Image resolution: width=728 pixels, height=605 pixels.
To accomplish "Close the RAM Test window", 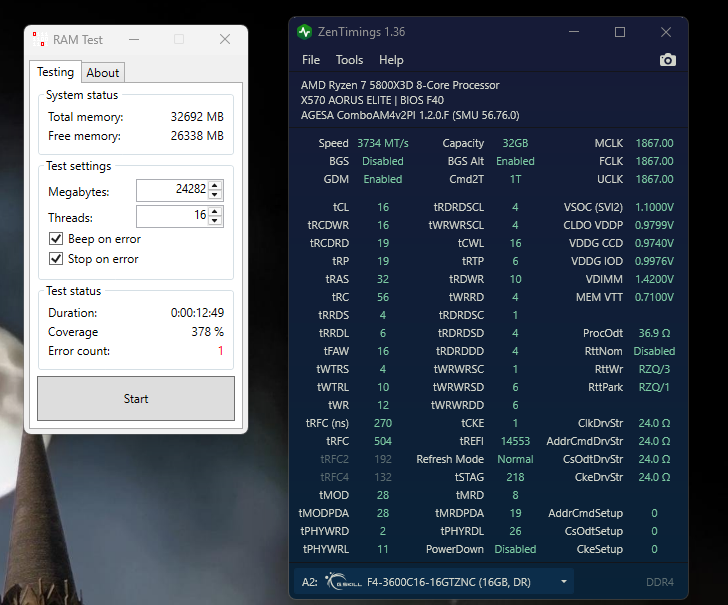I will click(x=225, y=39).
